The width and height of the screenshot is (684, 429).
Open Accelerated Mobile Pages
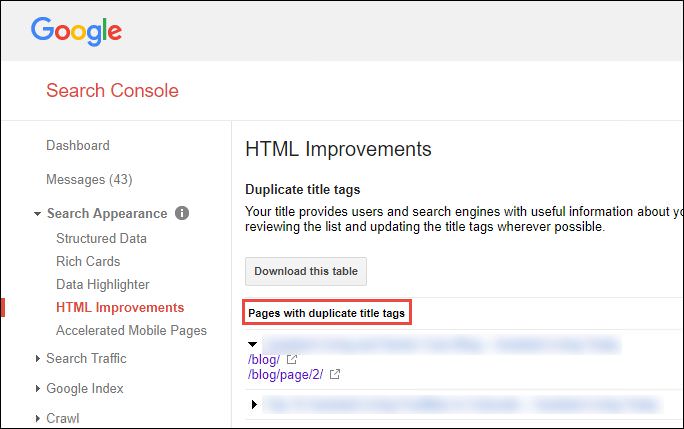[x=131, y=331]
